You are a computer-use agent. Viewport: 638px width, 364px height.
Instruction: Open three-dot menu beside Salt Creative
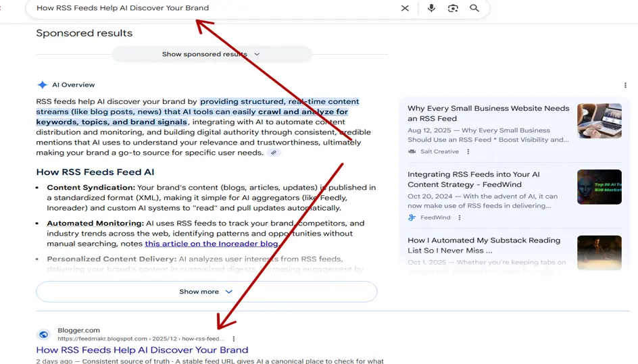468,152
